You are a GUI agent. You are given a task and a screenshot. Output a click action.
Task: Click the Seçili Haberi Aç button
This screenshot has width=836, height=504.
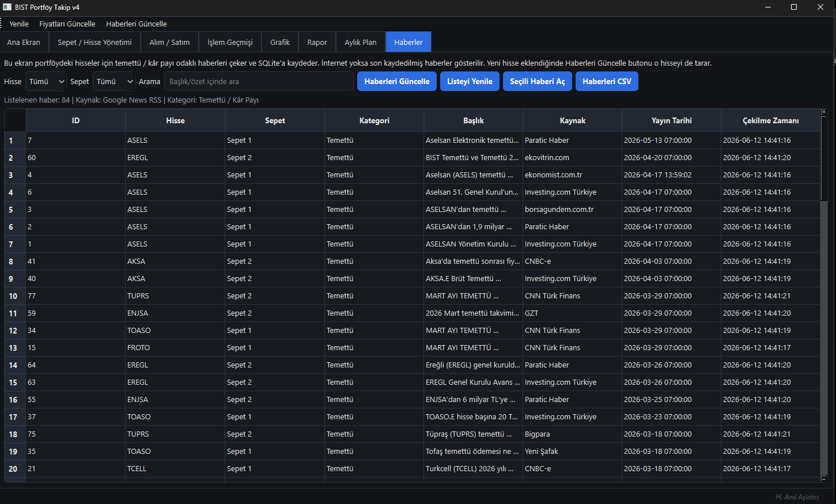[538, 81]
